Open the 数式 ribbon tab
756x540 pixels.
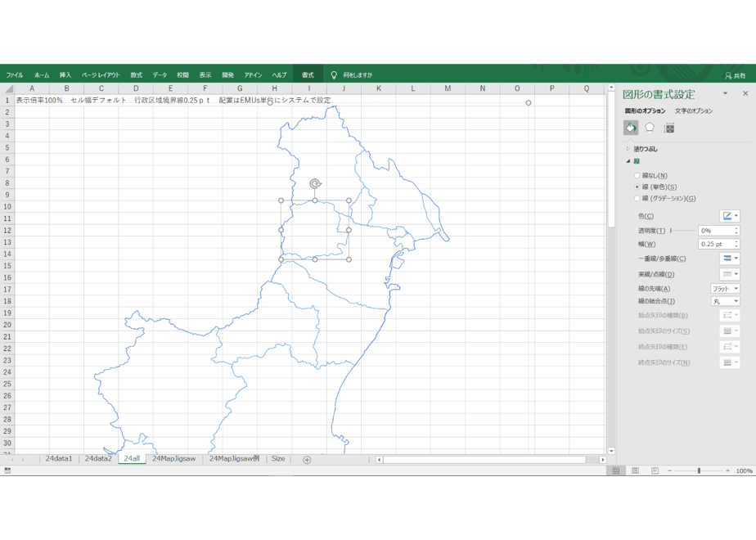pyautogui.click(x=137, y=75)
